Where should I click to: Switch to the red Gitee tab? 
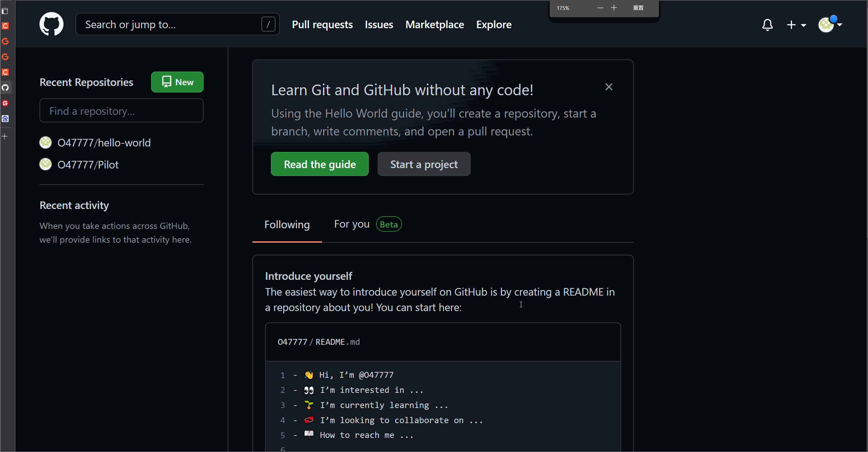[x=5, y=103]
